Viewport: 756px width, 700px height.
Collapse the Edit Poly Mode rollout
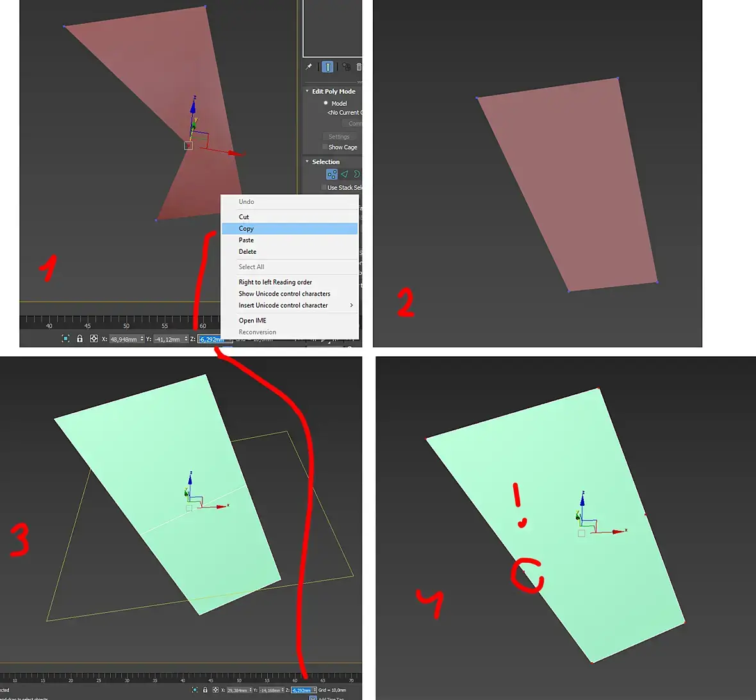click(x=307, y=90)
